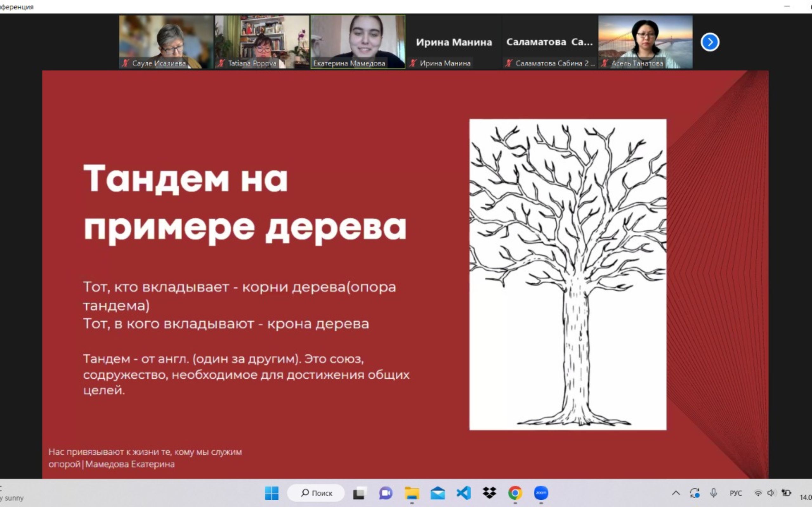The width and height of the screenshot is (812, 507).
Task: Open Visual Studio Code taskbar icon
Action: tap(463, 492)
